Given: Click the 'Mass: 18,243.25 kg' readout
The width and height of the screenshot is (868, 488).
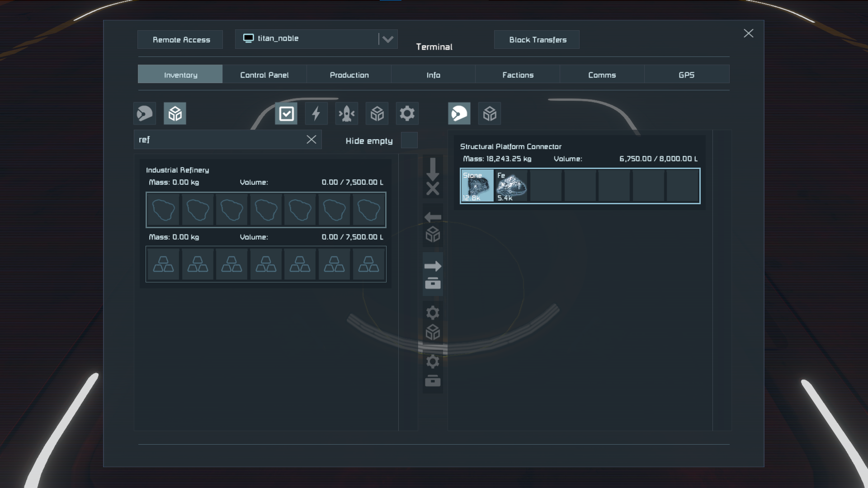Looking at the screenshot, I should pos(497,159).
